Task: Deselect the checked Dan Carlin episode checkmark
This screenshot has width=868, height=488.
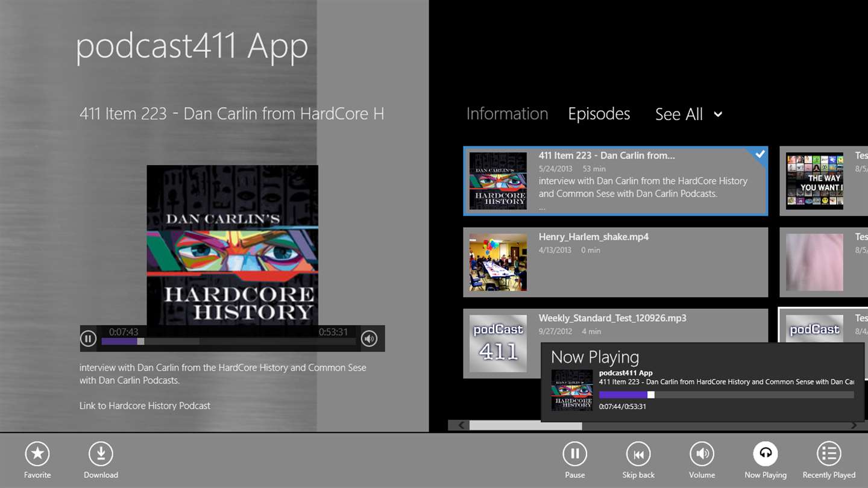Action: tap(759, 154)
